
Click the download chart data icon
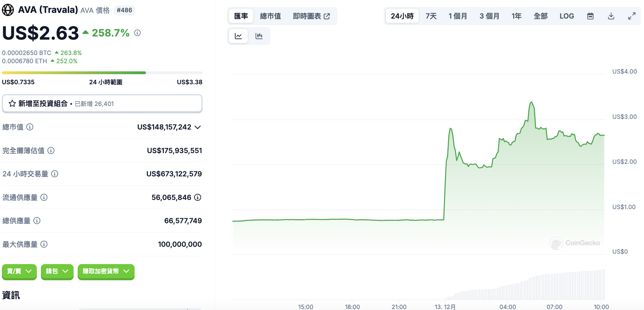pyautogui.click(x=611, y=16)
